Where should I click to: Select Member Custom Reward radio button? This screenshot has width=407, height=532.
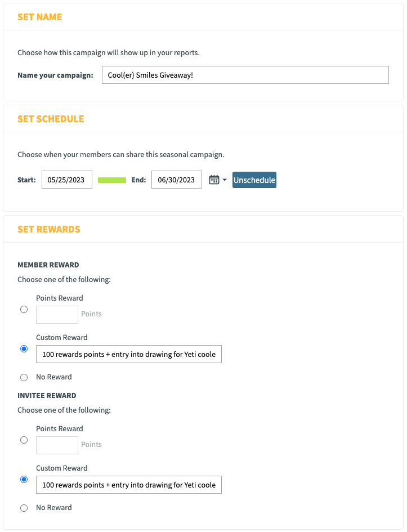24,349
